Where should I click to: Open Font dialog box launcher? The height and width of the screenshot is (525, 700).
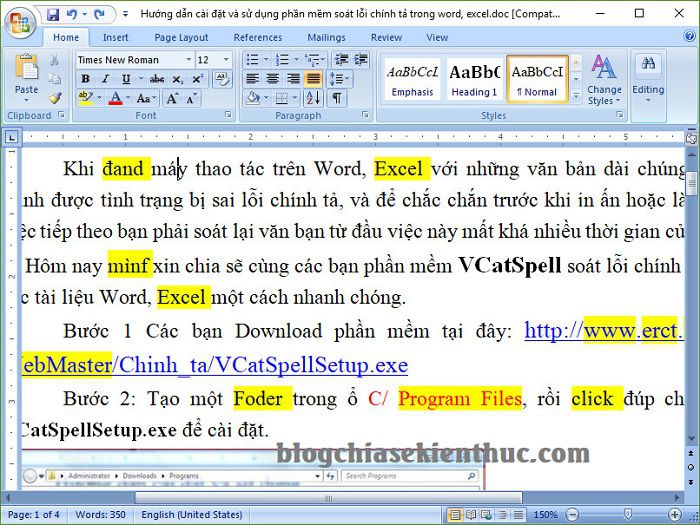pos(228,115)
